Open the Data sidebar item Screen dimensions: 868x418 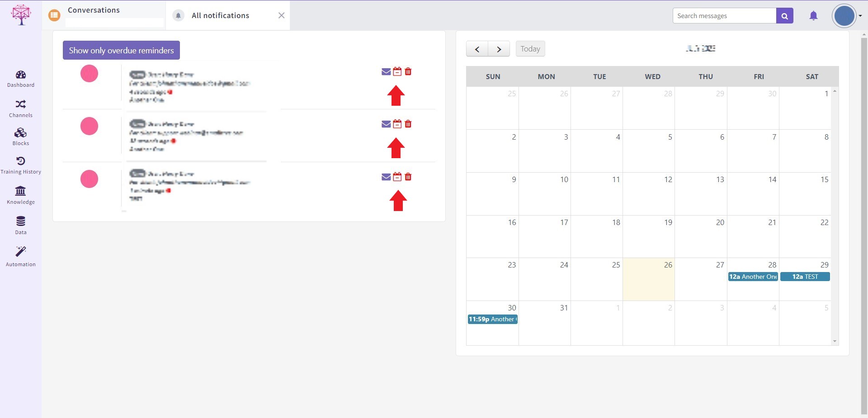point(21,225)
